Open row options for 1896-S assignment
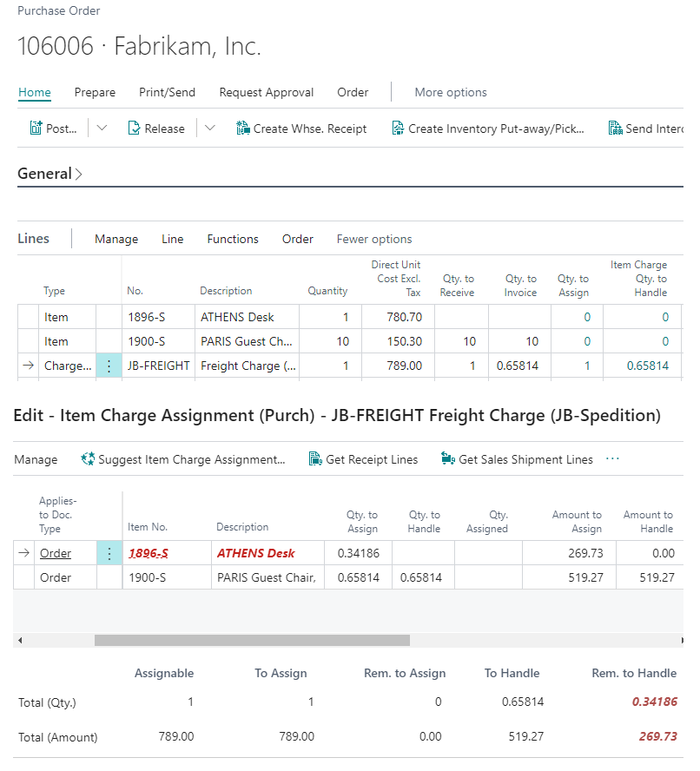700x771 pixels. tap(109, 553)
